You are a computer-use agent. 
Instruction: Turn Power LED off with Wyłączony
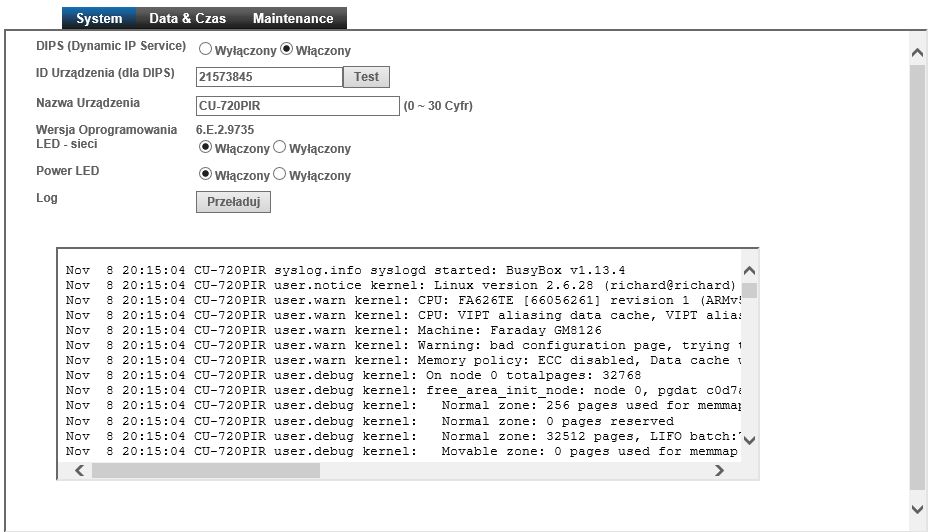(279, 174)
